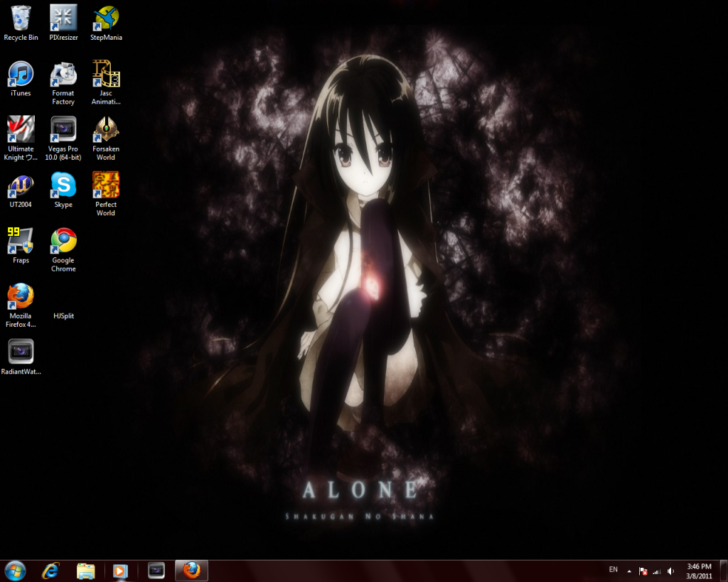Open Windows Media Player from the taskbar

point(120,571)
